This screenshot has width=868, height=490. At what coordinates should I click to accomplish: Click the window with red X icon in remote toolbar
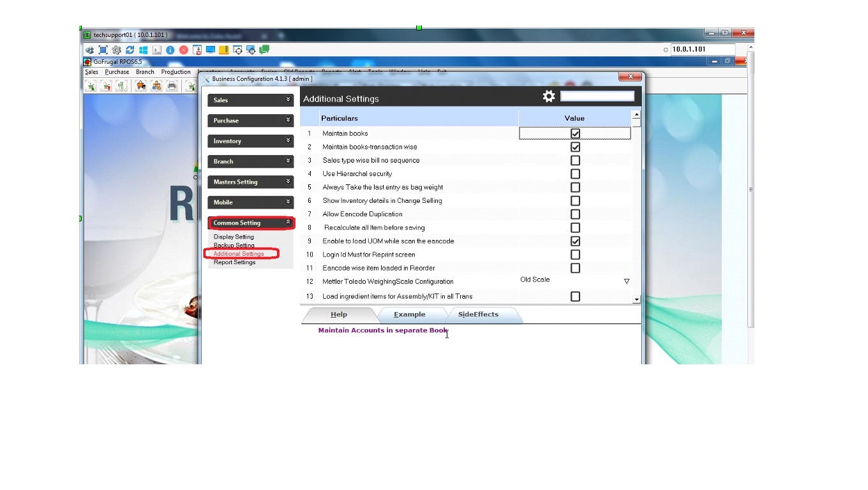(197, 50)
